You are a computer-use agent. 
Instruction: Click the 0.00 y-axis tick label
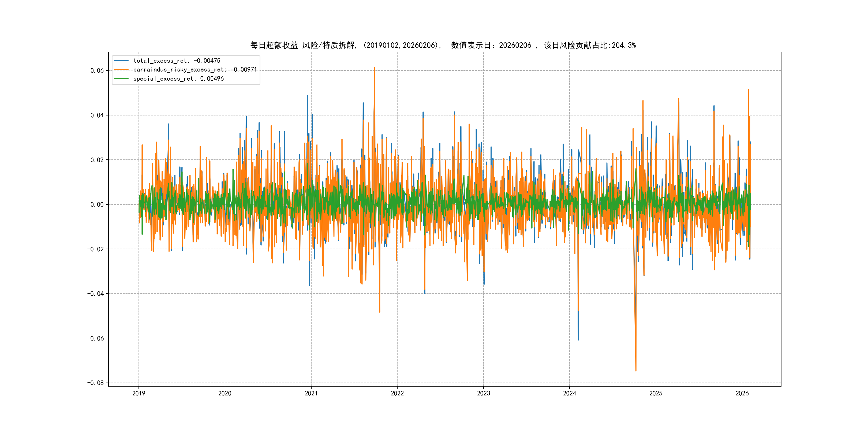pyautogui.click(x=97, y=204)
